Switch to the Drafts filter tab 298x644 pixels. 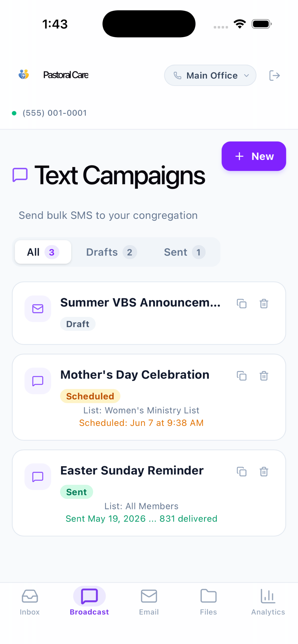[x=111, y=252]
